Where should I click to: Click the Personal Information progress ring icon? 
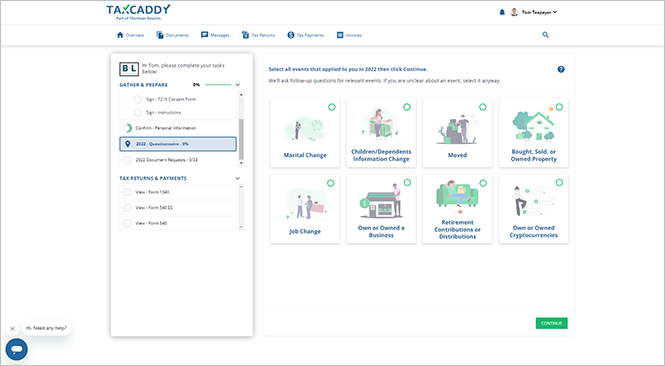pyautogui.click(x=127, y=128)
